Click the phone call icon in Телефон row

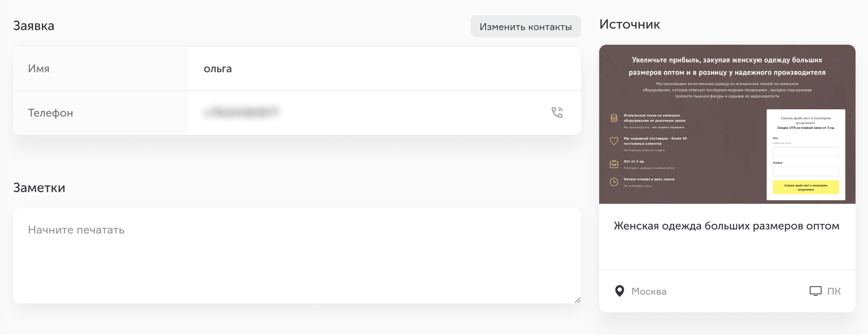click(x=557, y=112)
